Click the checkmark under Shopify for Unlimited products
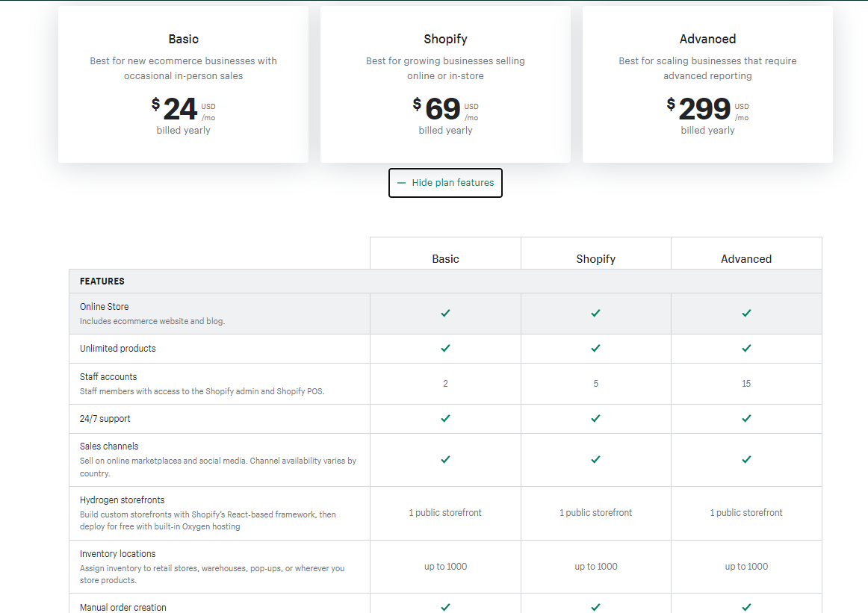 [x=595, y=348]
